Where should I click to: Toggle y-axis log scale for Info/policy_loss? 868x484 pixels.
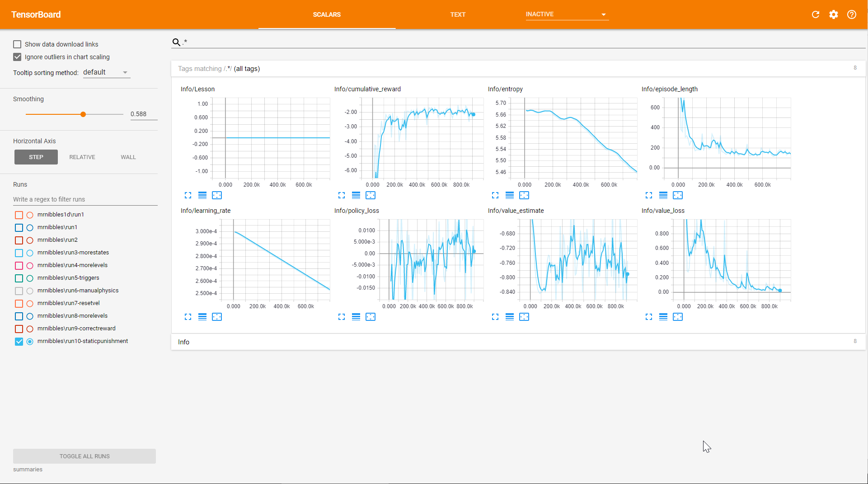[356, 317]
